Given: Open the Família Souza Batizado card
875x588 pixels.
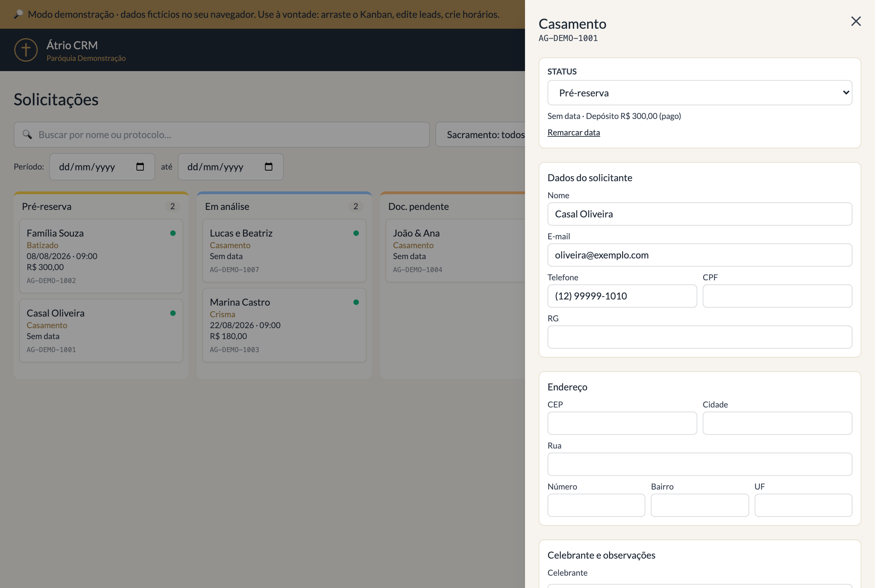Looking at the screenshot, I should tap(101, 256).
